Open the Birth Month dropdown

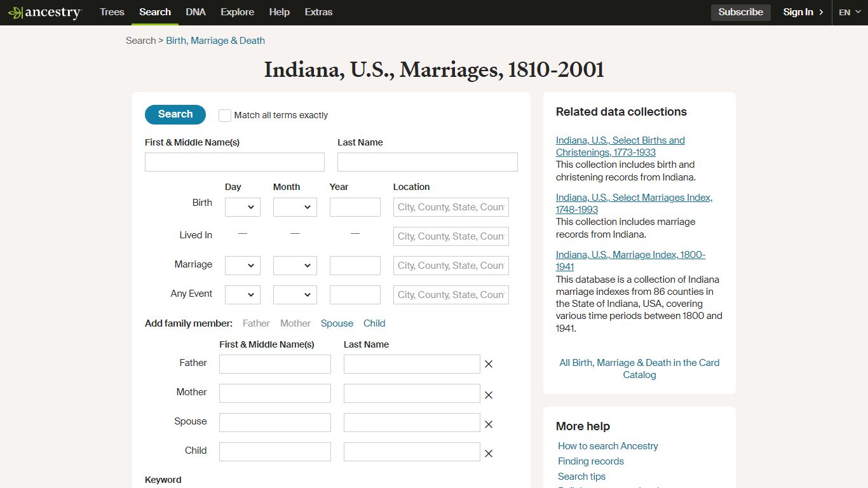pyautogui.click(x=295, y=207)
